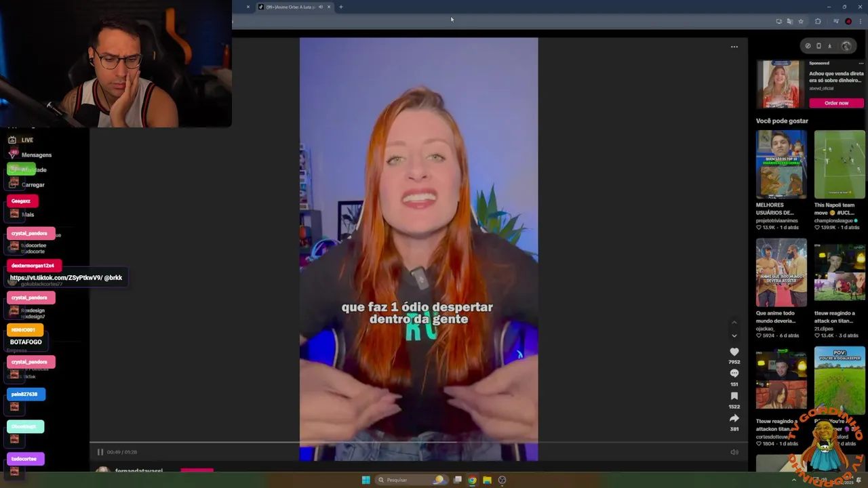Open the video comments bubble icon

click(x=734, y=373)
